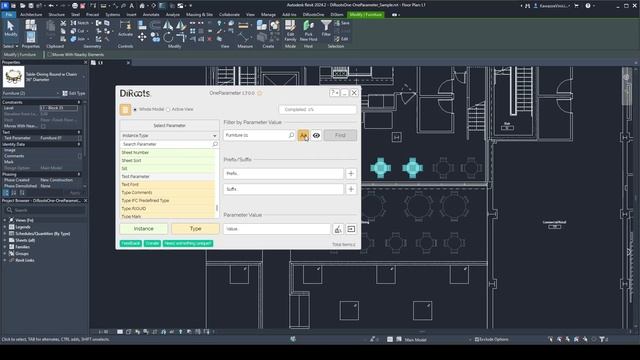
Task: Toggle Moves With Nearby Elements checkbox in options bar
Action: click(x=49, y=54)
